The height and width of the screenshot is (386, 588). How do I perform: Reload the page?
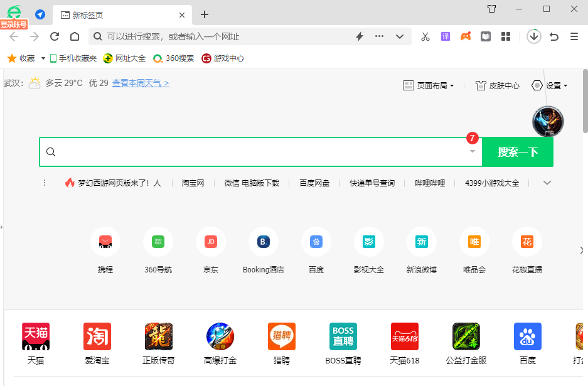[55, 36]
